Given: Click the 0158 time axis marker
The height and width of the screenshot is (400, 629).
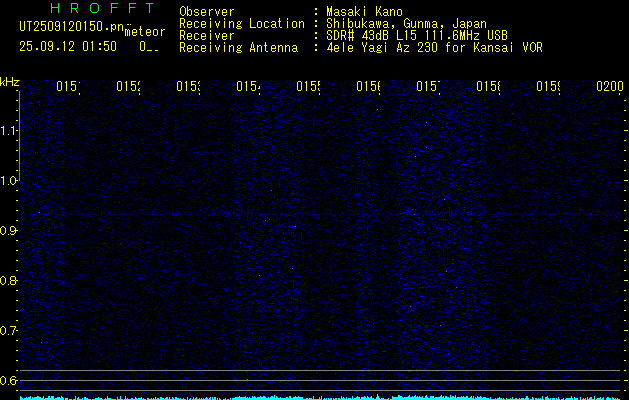Looking at the screenshot, I should point(488,86).
